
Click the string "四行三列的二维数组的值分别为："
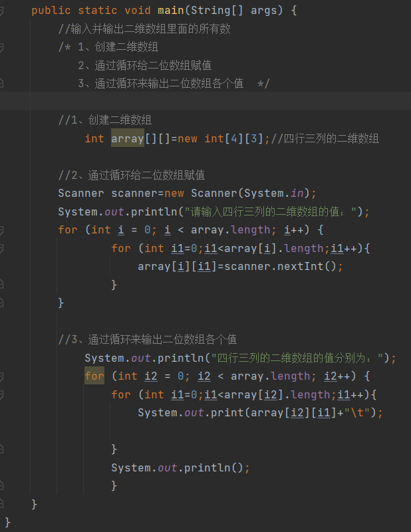tap(297, 358)
